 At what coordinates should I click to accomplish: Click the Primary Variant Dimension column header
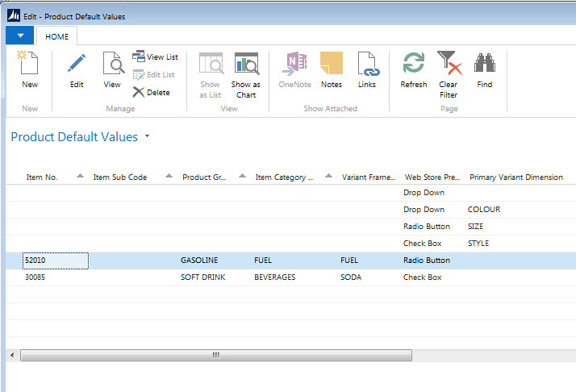pyautogui.click(x=515, y=177)
